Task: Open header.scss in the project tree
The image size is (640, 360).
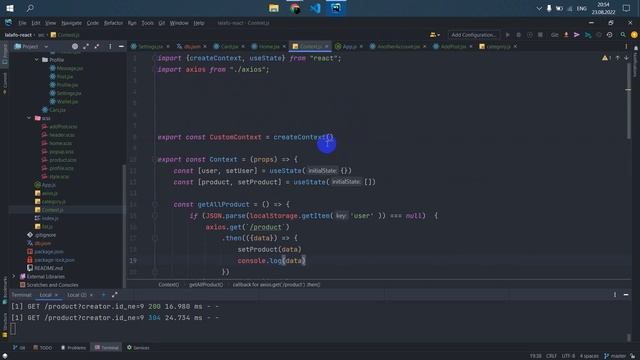Action: click(x=58, y=135)
